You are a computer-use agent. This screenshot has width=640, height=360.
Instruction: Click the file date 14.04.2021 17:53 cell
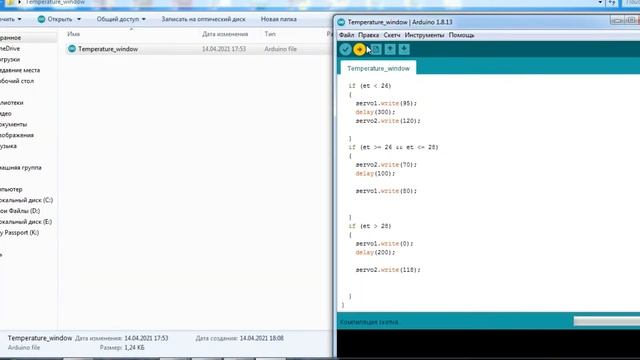[224, 49]
